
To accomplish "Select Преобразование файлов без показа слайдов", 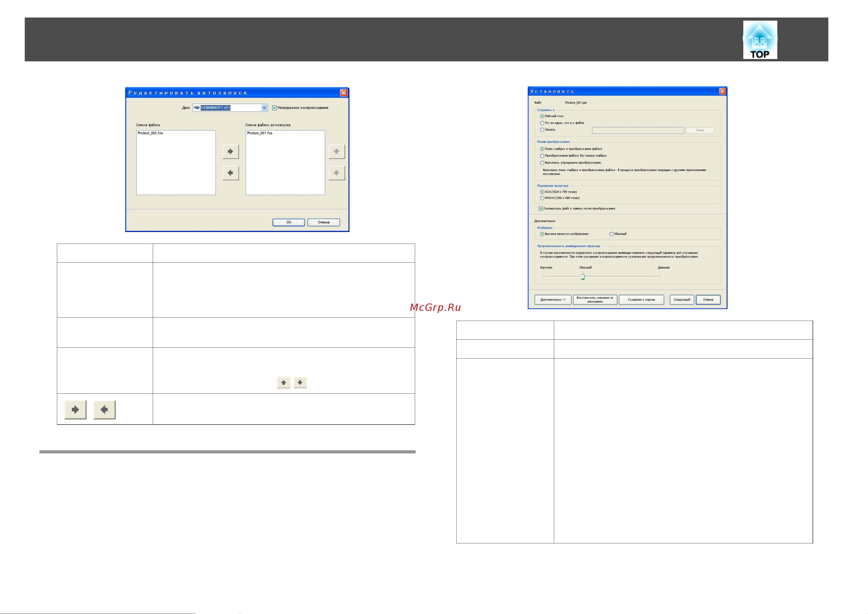I will [542, 156].
